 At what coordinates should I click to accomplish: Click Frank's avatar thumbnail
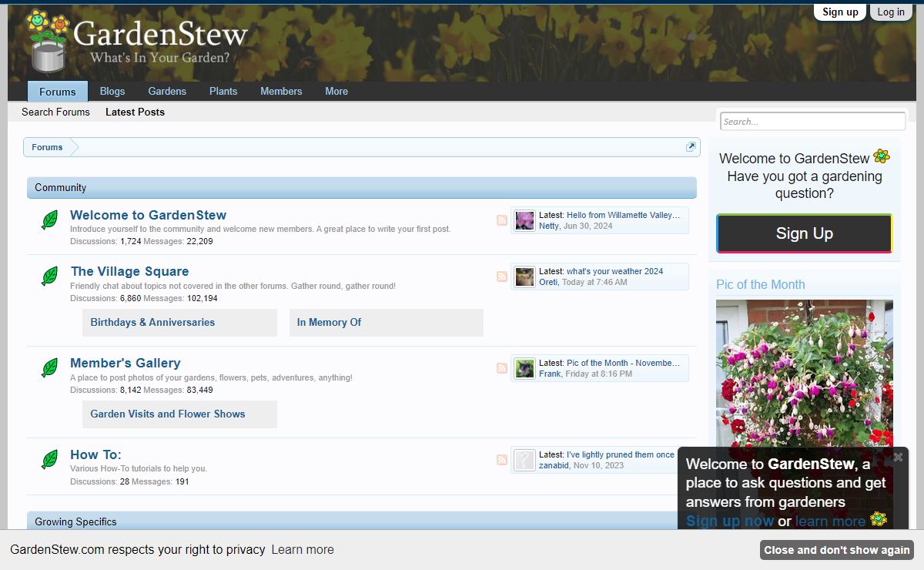(524, 368)
